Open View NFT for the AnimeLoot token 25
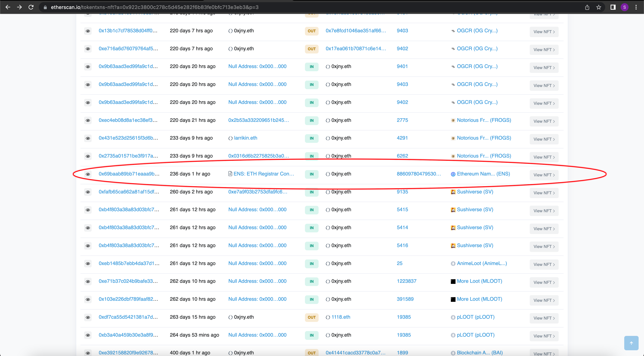Viewport: 644px width, 356px height. point(544,264)
